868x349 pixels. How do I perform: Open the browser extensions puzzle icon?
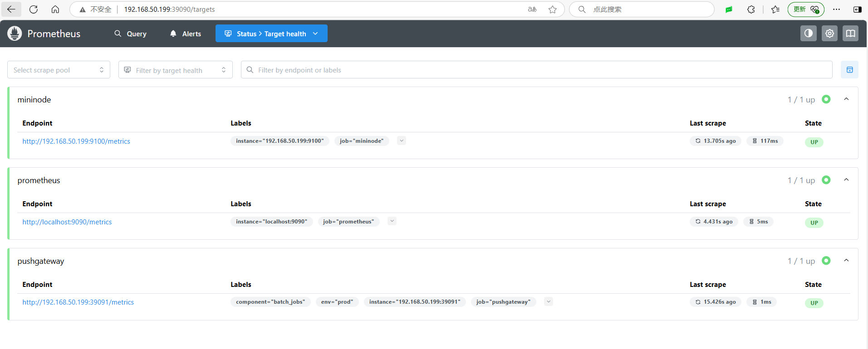pos(751,10)
